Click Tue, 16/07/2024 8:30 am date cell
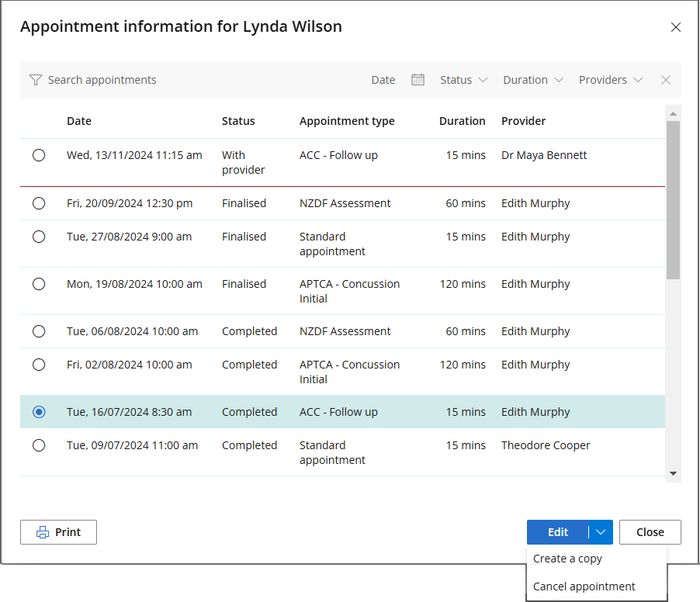This screenshot has height=602, width=700. [x=129, y=412]
